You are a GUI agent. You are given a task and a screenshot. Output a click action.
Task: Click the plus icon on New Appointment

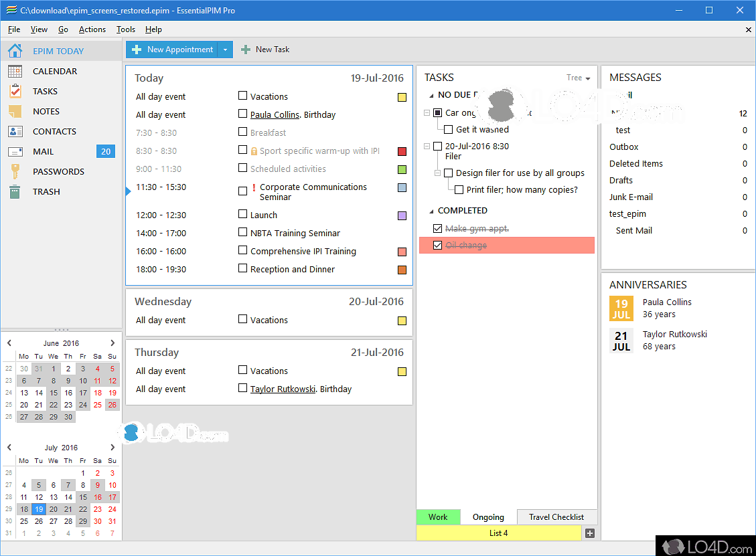(137, 50)
